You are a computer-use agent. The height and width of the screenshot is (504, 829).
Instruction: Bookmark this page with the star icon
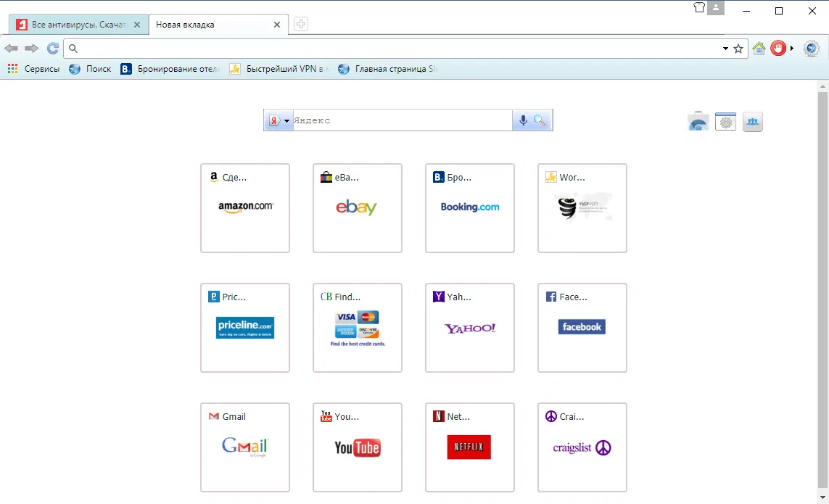[738, 49]
